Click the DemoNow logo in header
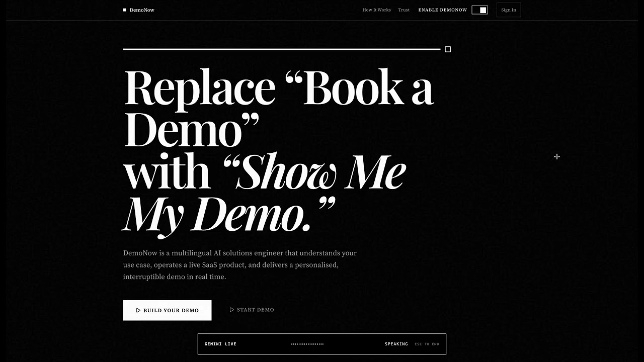The image size is (644, 362). pos(139,10)
